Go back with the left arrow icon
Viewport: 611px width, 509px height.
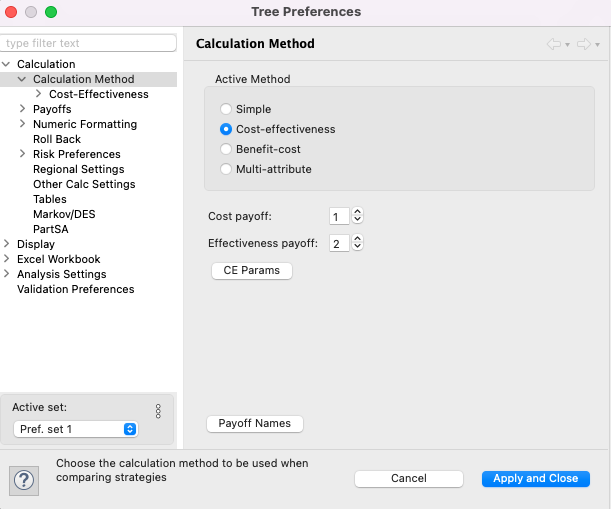554,44
